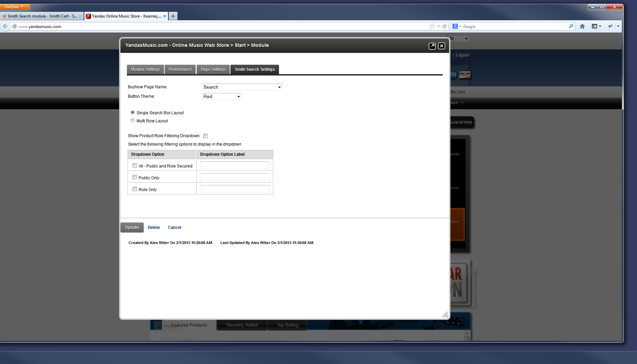The height and width of the screenshot is (364, 637).
Task: Open the Firefox menu button
Action: (x=15, y=6)
